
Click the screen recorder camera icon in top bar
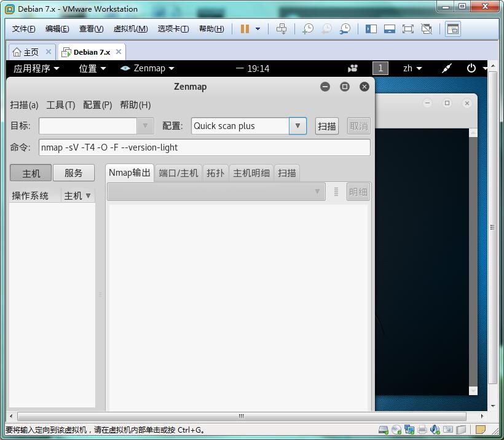tap(353, 68)
